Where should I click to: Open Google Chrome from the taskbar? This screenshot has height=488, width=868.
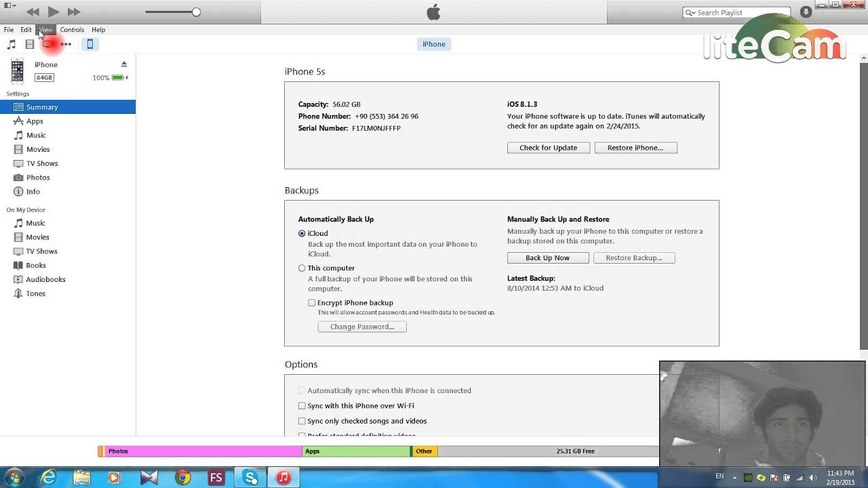click(182, 478)
